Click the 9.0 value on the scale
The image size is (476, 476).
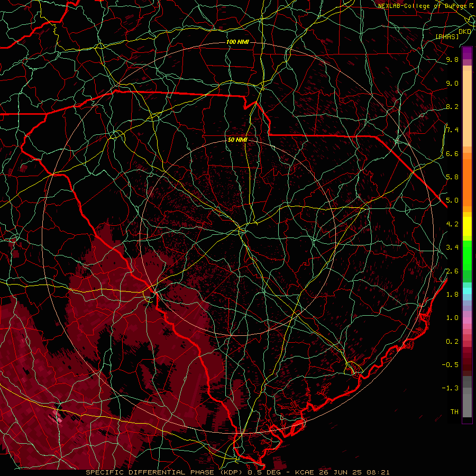[x=452, y=83]
